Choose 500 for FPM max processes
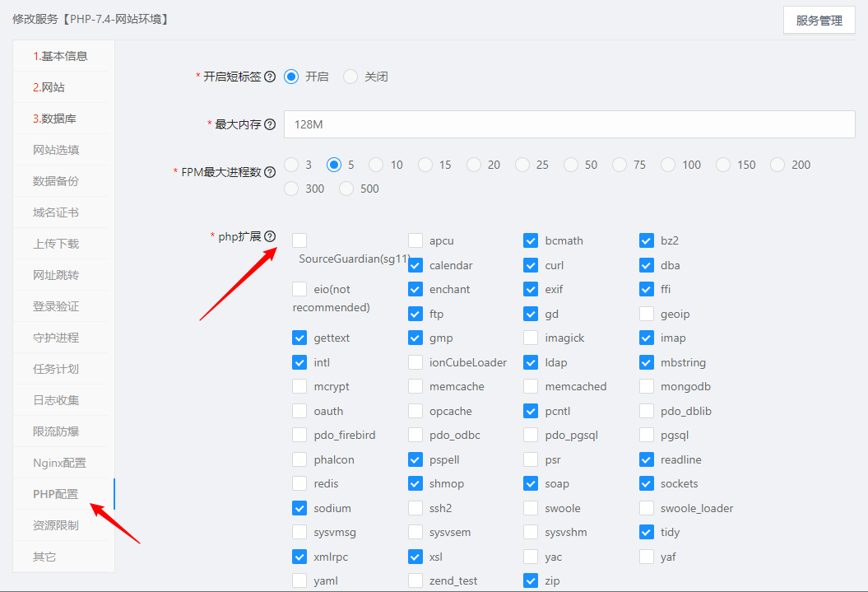Screen dimensions: 868x592 346,189
